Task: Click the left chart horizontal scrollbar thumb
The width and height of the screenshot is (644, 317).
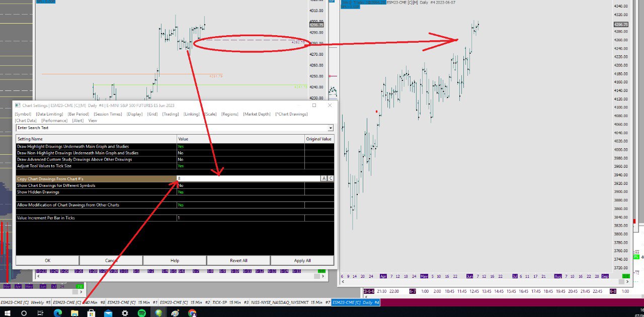Action: (x=317, y=276)
